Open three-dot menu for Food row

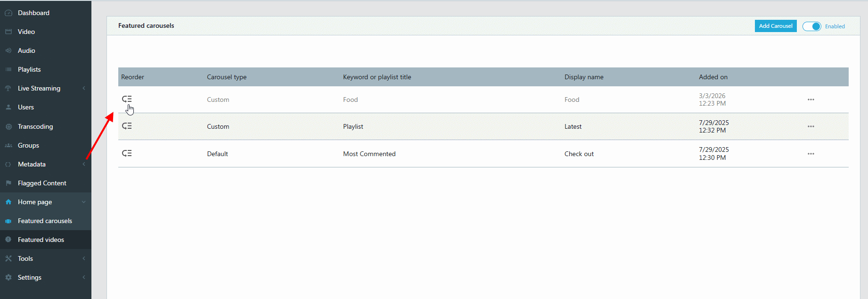pos(811,100)
